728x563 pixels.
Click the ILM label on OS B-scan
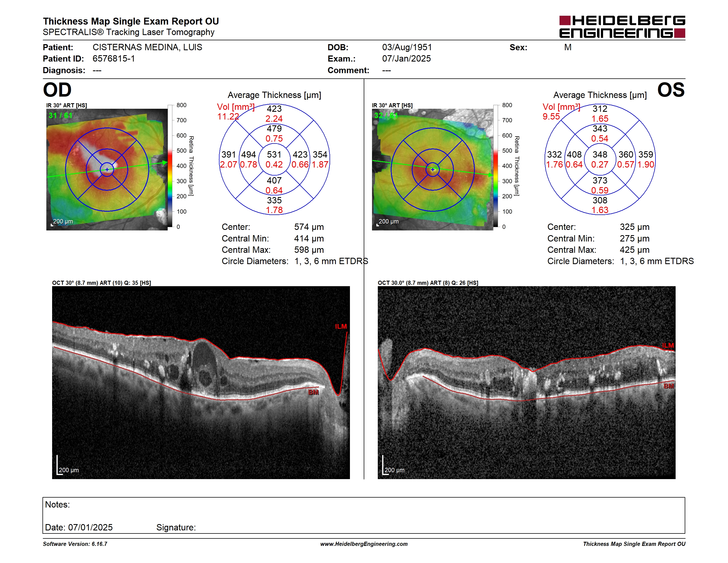click(x=668, y=345)
